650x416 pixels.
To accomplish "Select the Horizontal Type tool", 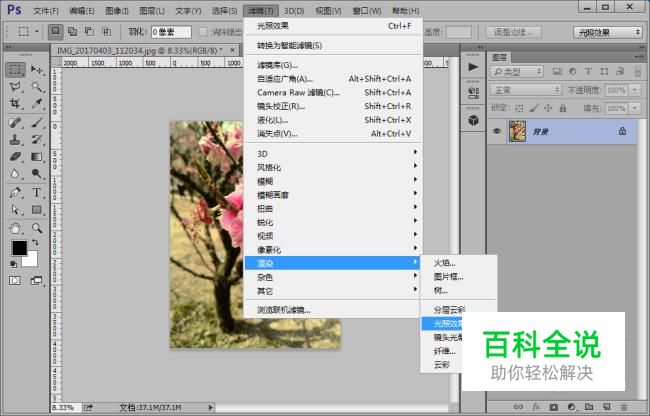I will click(x=37, y=192).
